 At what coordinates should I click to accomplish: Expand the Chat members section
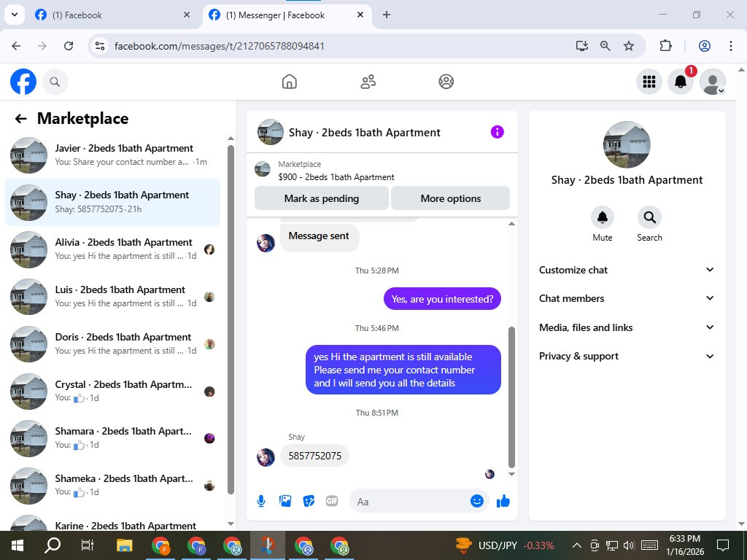627,298
